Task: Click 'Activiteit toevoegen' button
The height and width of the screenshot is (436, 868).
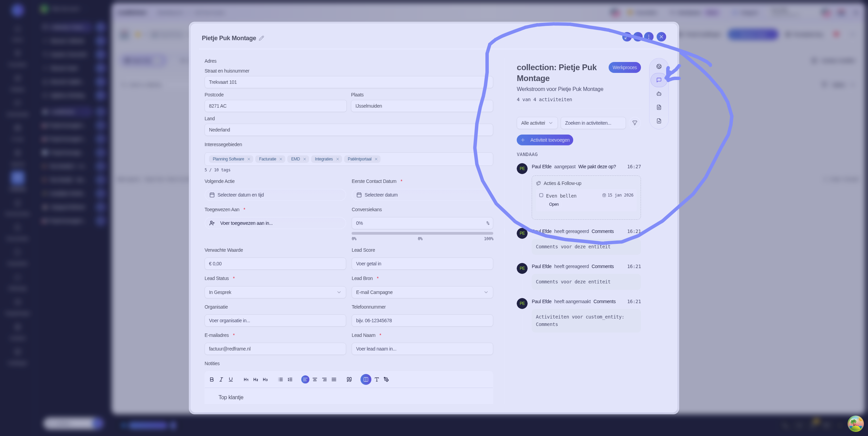Action: coord(545,140)
